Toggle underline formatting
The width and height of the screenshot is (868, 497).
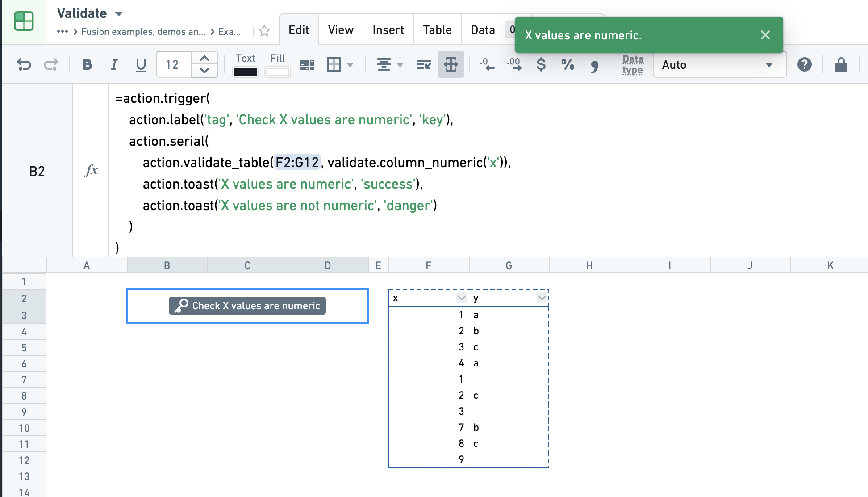(141, 65)
